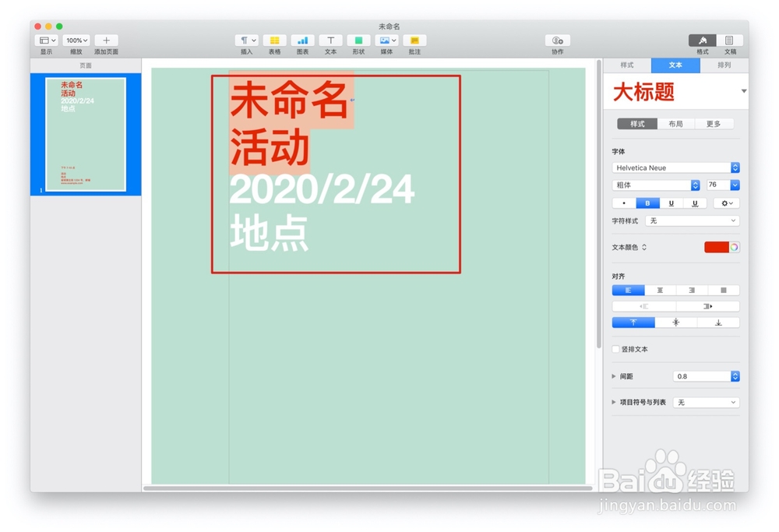779x532 pixels.
Task: Expand the 项目符号与列表 section
Action: [615, 402]
